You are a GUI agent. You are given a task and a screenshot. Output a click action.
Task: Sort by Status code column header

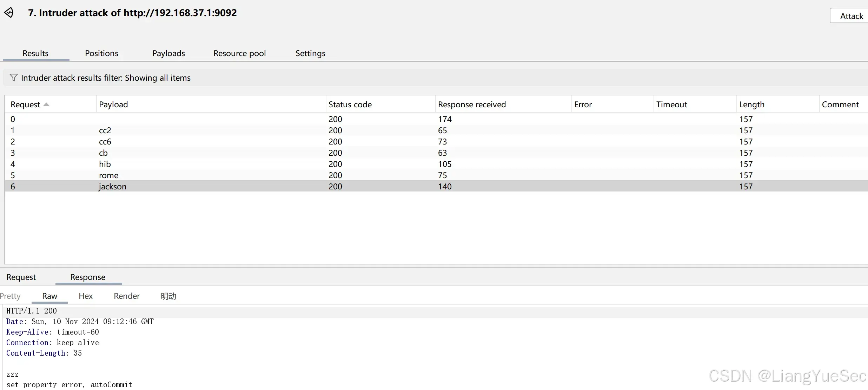coord(350,105)
